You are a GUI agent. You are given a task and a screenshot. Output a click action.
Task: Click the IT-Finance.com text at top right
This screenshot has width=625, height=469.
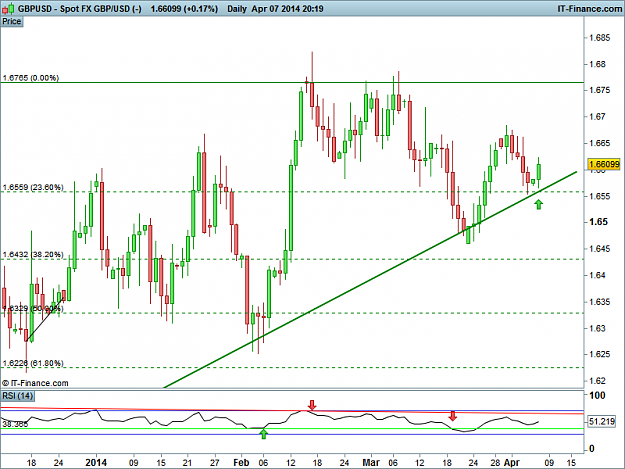(589, 9)
